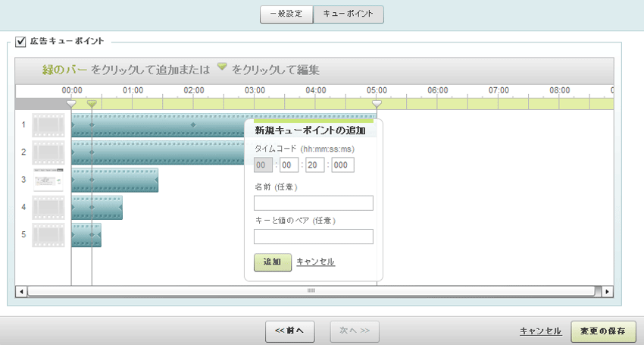
Task: Click the 03:00 time label
Action: pyautogui.click(x=255, y=90)
